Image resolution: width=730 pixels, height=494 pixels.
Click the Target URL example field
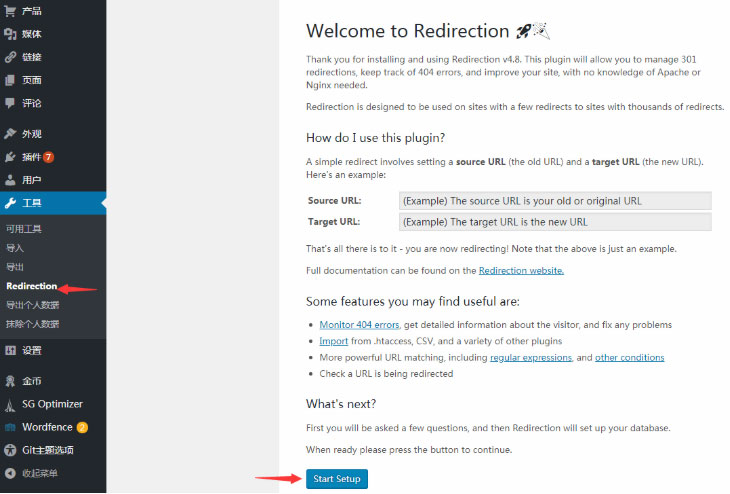click(x=554, y=222)
